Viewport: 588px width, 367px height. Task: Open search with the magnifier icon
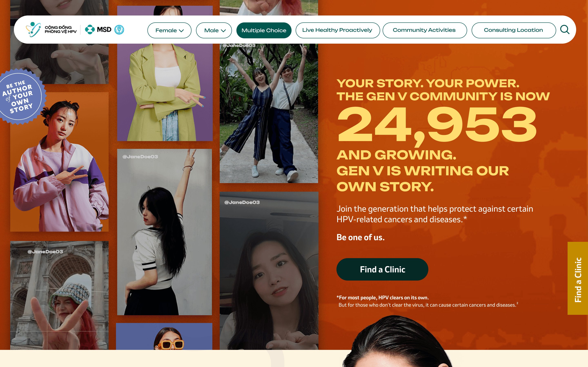565,30
